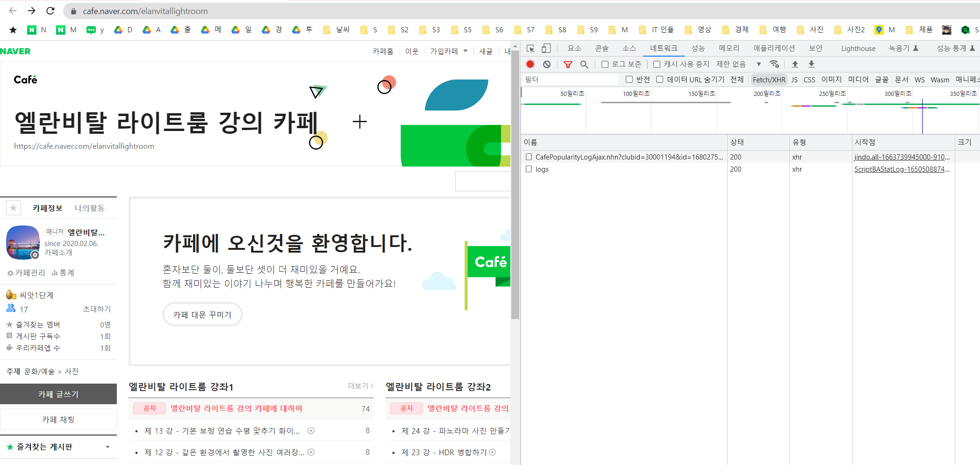
Task: Check the '반전' filter checkbox
Action: (629, 80)
